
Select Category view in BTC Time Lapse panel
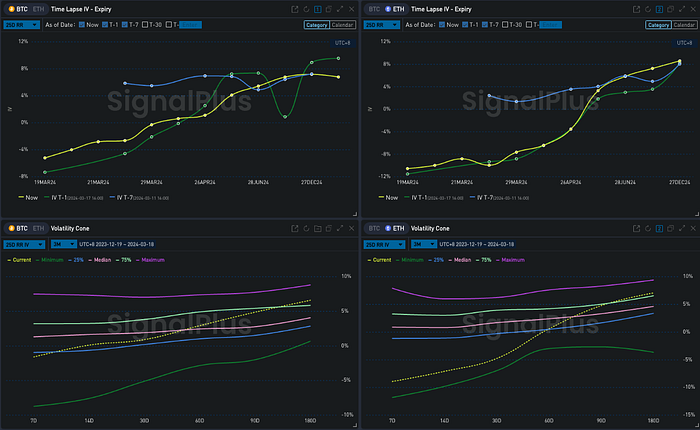pos(316,24)
